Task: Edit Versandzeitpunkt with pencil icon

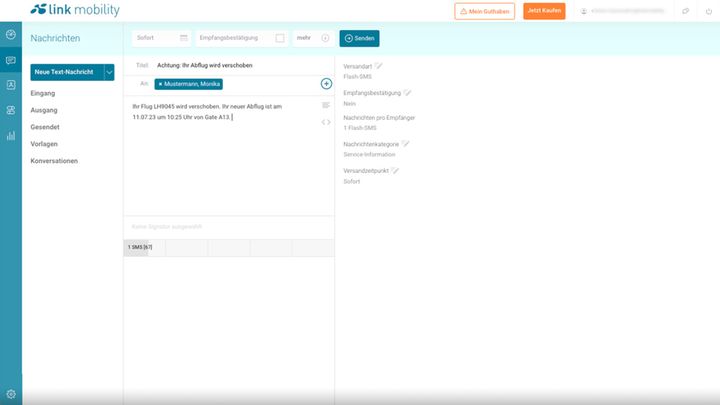Action: tap(395, 170)
